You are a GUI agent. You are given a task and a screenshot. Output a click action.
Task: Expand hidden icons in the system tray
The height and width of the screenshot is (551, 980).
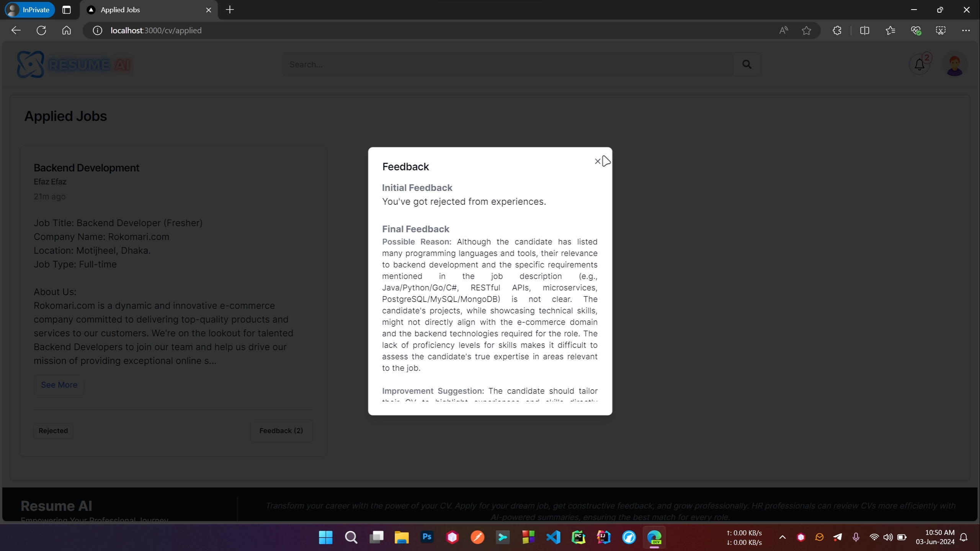pos(782,537)
